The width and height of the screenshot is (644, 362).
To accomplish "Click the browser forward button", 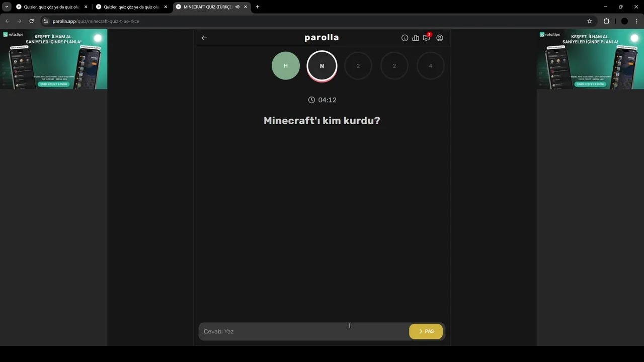I will click(19, 21).
